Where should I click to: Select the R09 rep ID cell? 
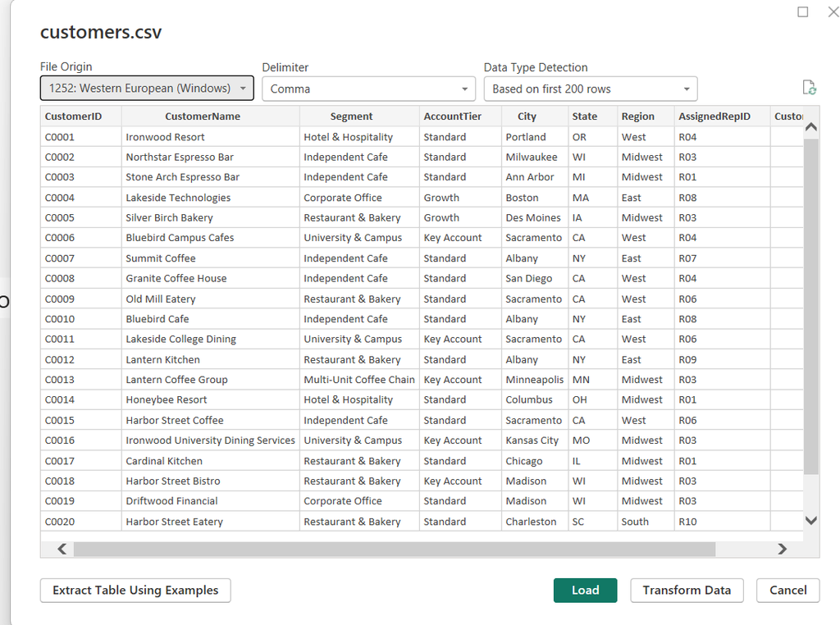[x=722, y=359]
